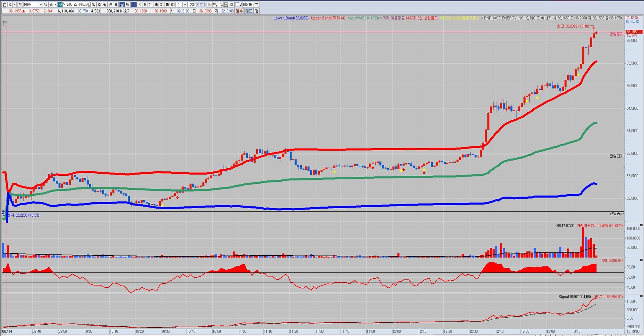Viewport: 644px width, 336px height.
Task: Click the Upper_Band indicator legend label
Action: (x=328, y=18)
